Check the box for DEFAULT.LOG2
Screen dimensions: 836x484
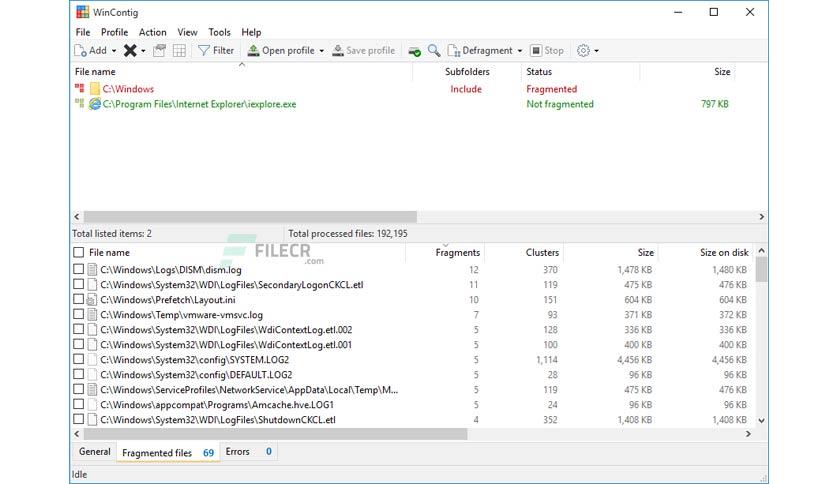pyautogui.click(x=78, y=374)
